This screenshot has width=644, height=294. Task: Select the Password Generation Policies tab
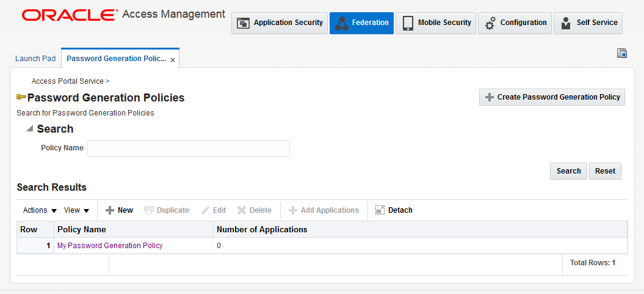tap(116, 59)
